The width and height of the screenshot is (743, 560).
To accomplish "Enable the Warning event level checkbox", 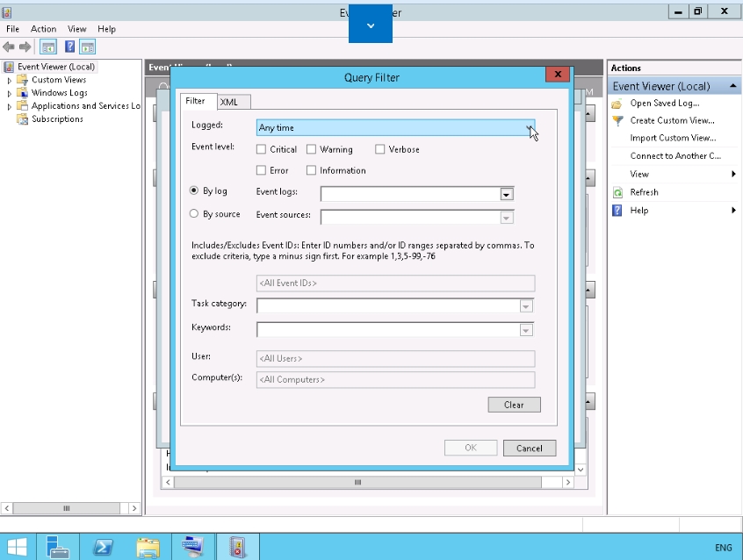I will 311,150.
